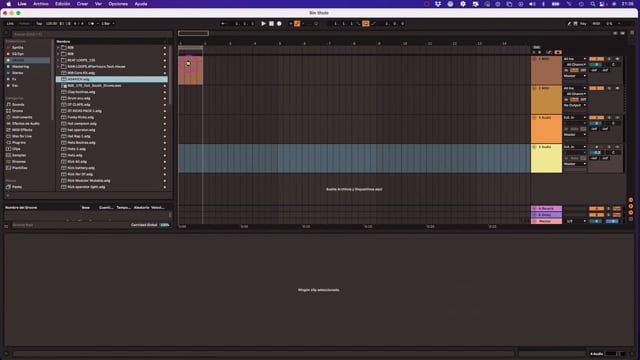
Task: Adjust Cantidad Global 100% groove amount
Action: (x=164, y=225)
